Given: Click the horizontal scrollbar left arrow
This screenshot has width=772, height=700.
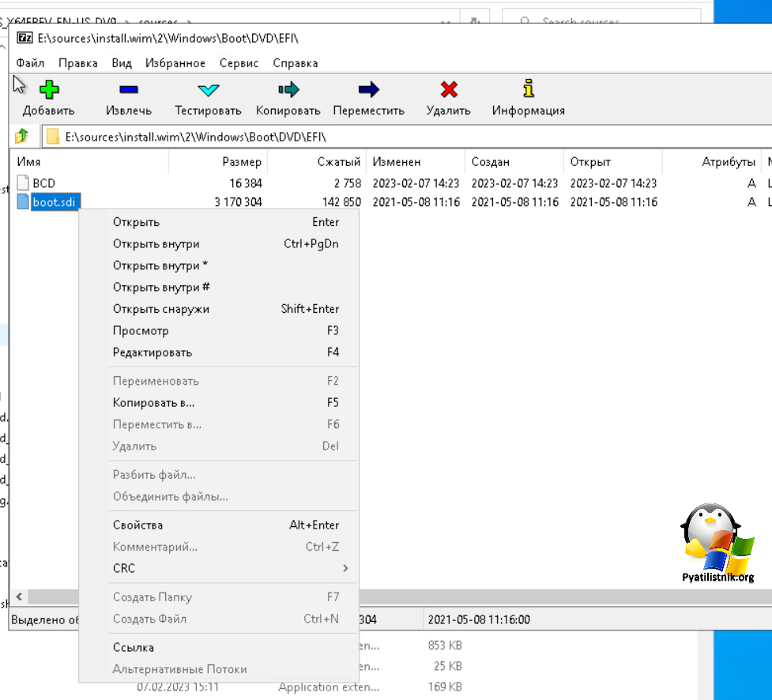Looking at the screenshot, I should pos(19,597).
